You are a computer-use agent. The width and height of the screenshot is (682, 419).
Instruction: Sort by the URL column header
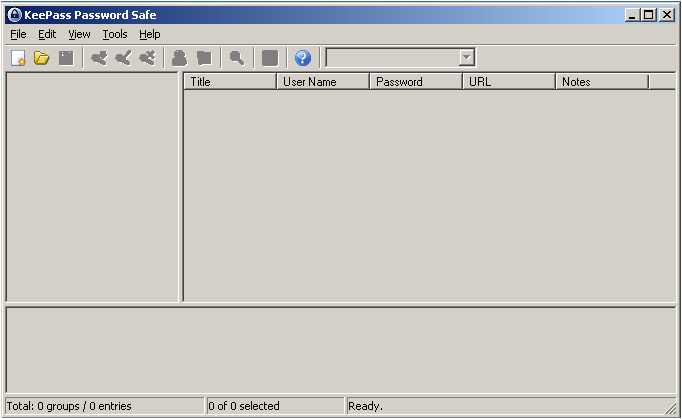pos(509,82)
